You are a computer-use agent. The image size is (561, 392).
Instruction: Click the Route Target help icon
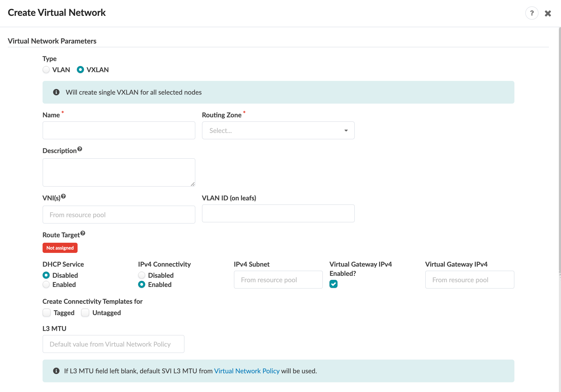click(x=83, y=233)
